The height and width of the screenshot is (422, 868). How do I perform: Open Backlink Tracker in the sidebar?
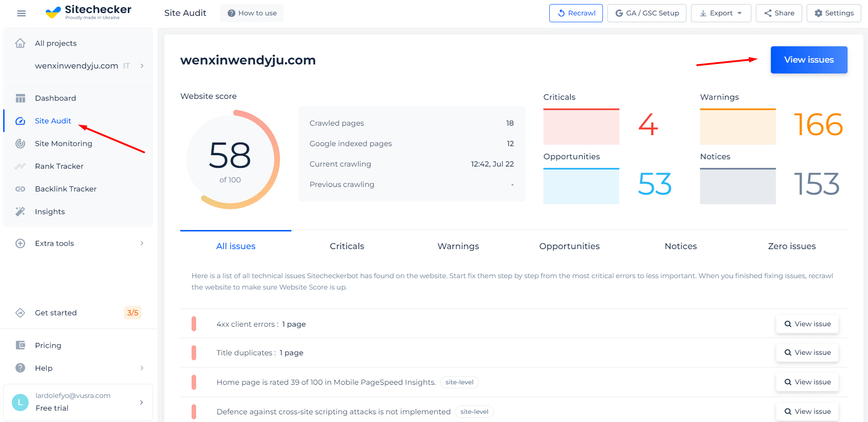pos(66,189)
